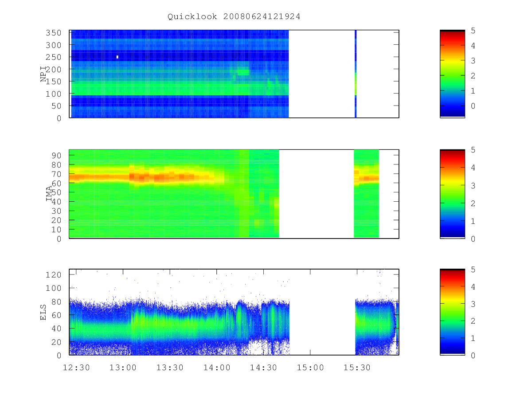This screenshot has width=532, height=399.
Task: Click the NPI color scale bar
Action: click(x=452, y=74)
